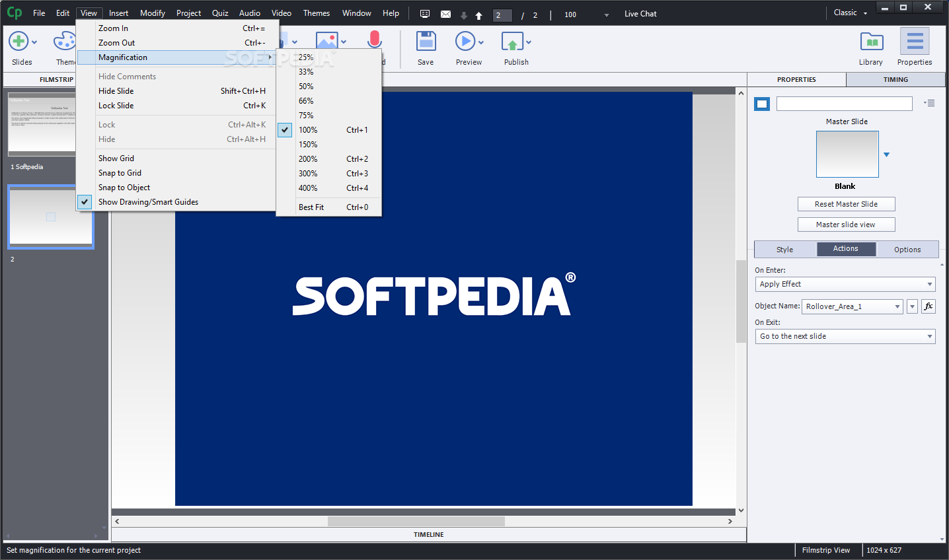Open the Library panel icon
Image resolution: width=949 pixels, height=560 pixels.
point(872,42)
